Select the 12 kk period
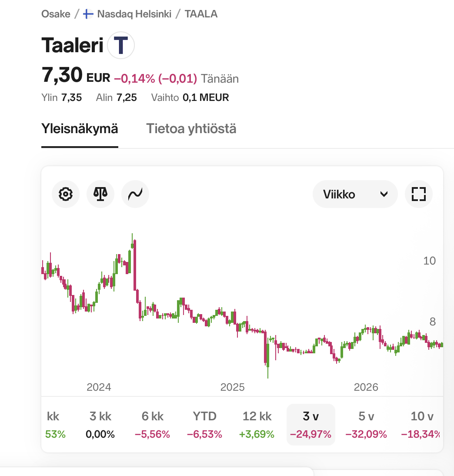 click(x=257, y=425)
